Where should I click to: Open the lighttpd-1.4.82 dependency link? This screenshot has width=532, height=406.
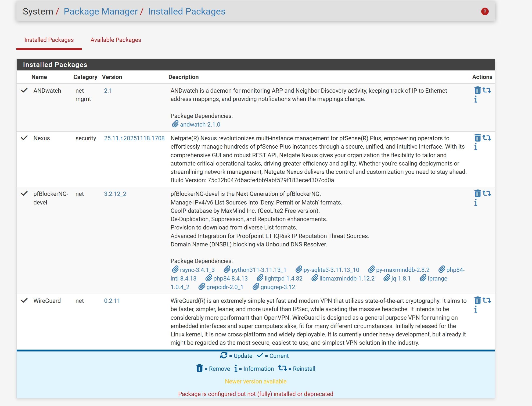tap(283, 279)
